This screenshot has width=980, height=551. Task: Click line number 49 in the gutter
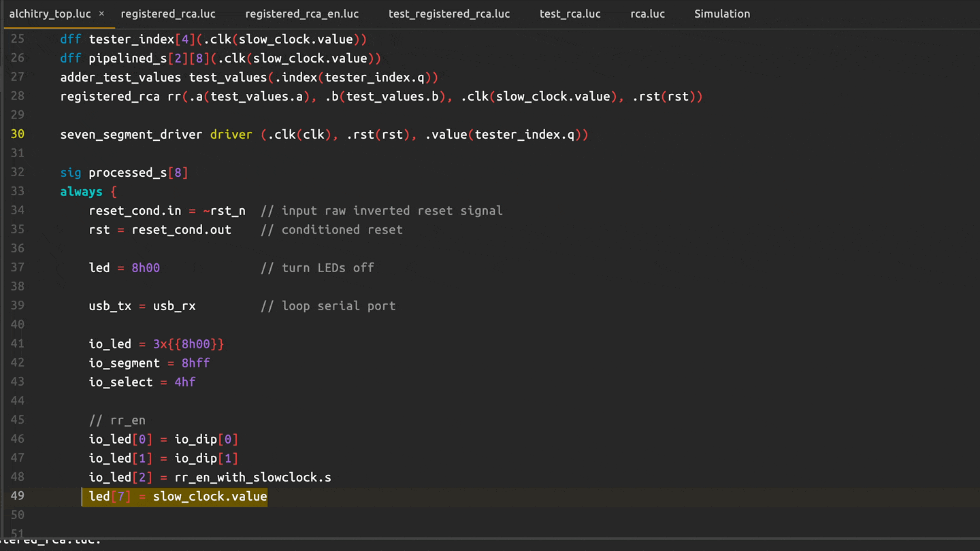[x=17, y=496]
